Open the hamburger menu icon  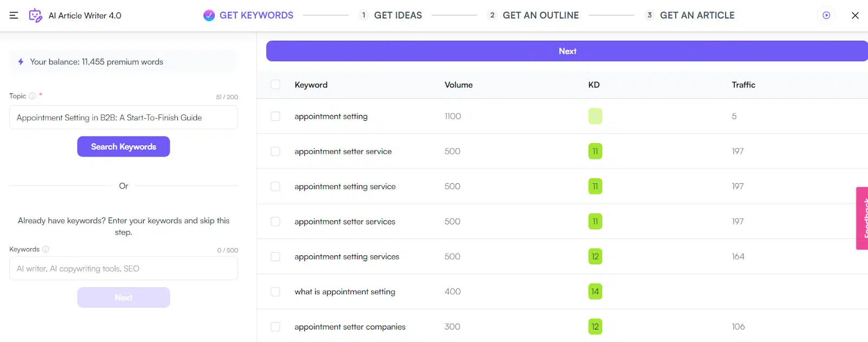coord(14,15)
